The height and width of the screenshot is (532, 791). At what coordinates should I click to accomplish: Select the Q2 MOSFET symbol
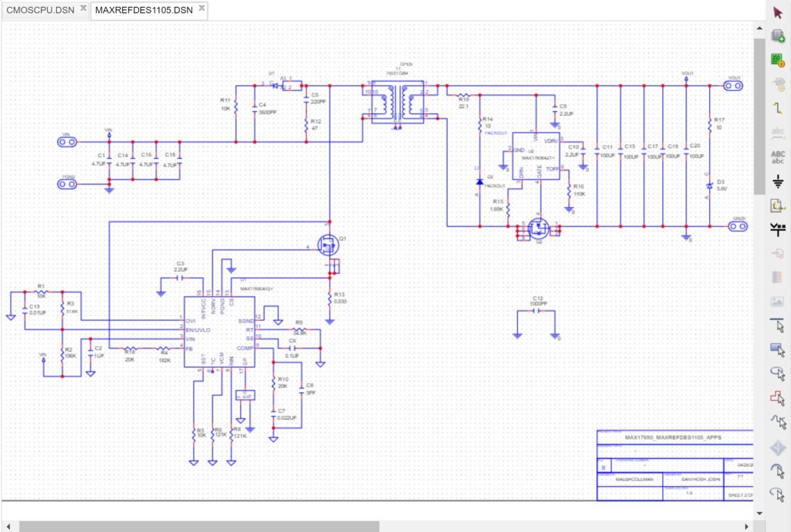[538, 230]
